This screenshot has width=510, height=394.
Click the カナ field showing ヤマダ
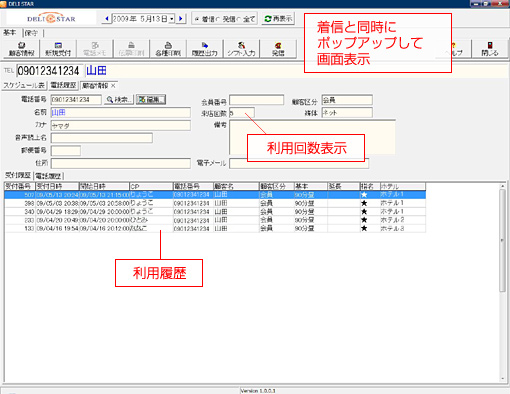click(x=121, y=126)
